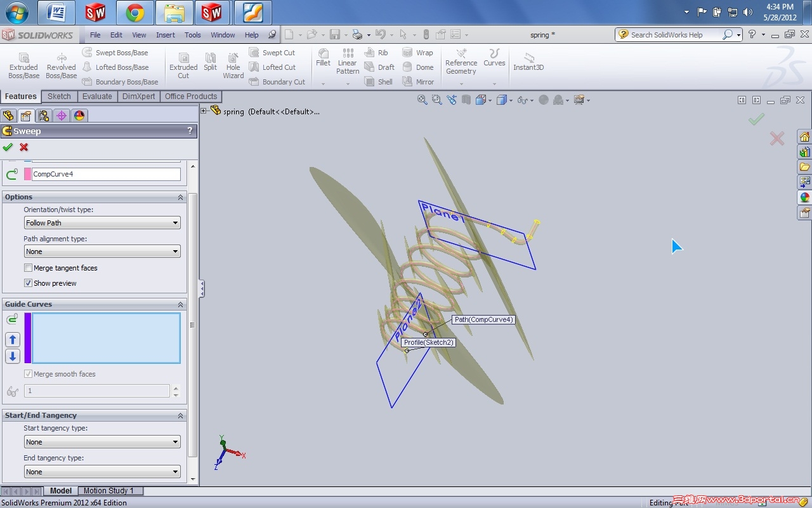
Task: Click the Swept Boss/Base button
Action: tap(115, 53)
